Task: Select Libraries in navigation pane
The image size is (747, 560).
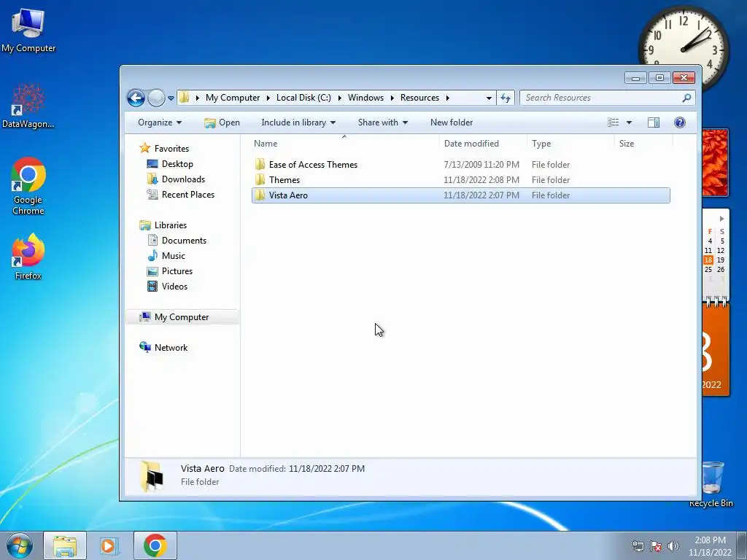Action: click(x=170, y=225)
